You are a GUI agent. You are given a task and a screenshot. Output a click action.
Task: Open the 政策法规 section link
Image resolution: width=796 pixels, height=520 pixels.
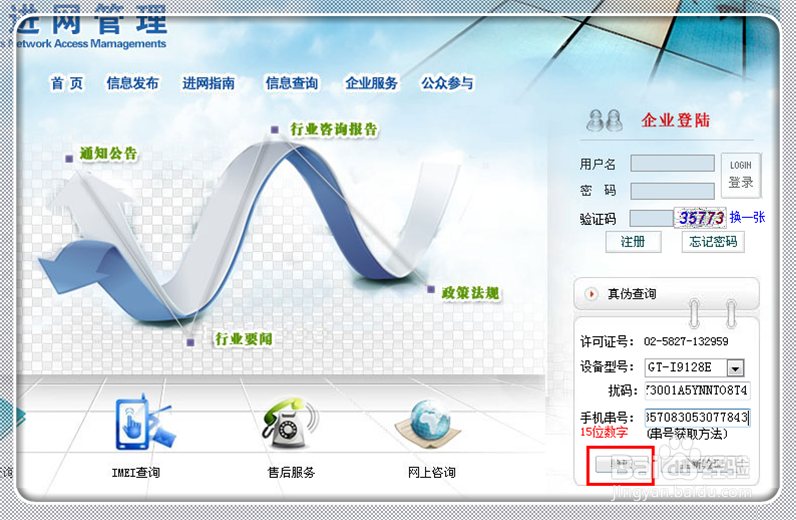click(470, 293)
